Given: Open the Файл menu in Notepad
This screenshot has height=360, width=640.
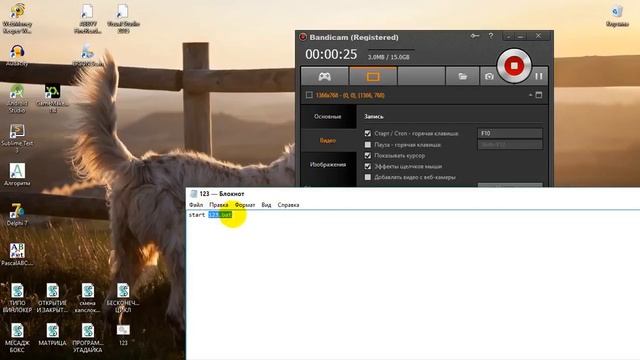Looking at the screenshot, I should (196, 205).
